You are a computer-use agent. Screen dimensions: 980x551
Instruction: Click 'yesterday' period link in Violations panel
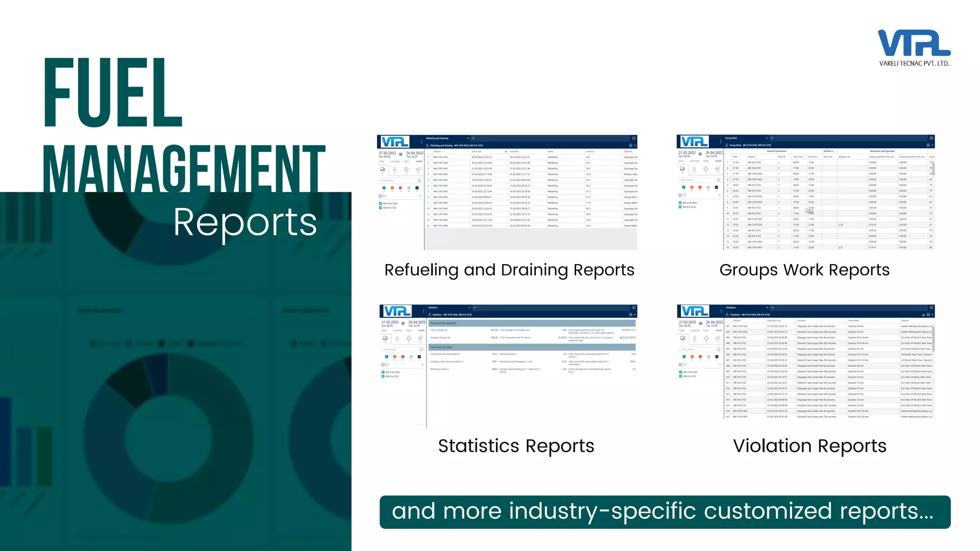pos(694,331)
